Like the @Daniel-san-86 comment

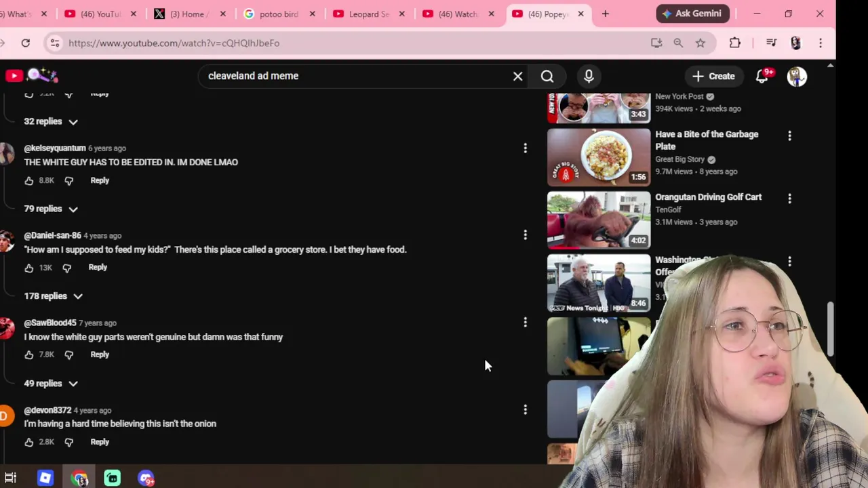(x=28, y=268)
